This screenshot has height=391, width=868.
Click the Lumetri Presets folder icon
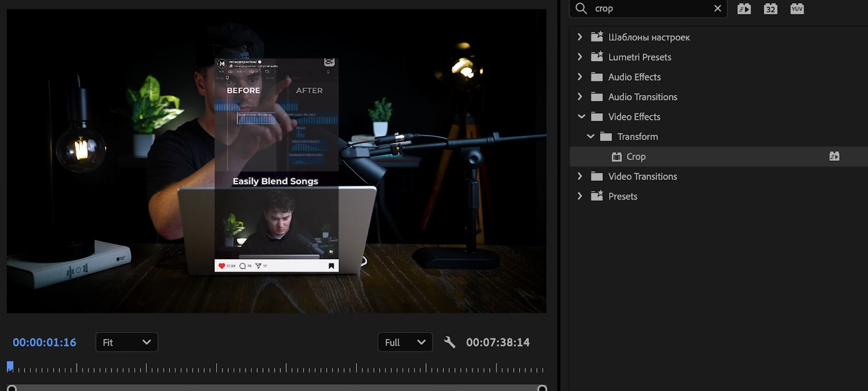597,56
